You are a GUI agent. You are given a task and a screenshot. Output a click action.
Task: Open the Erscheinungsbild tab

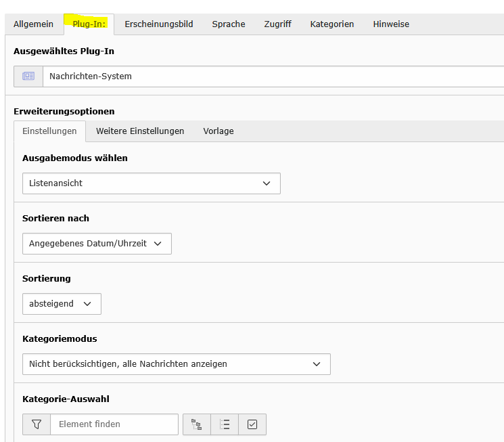coord(159,24)
